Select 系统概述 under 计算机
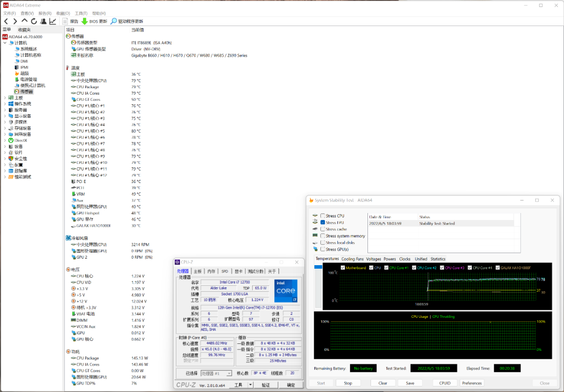Screen dimensions: 564x392 pos(26,49)
